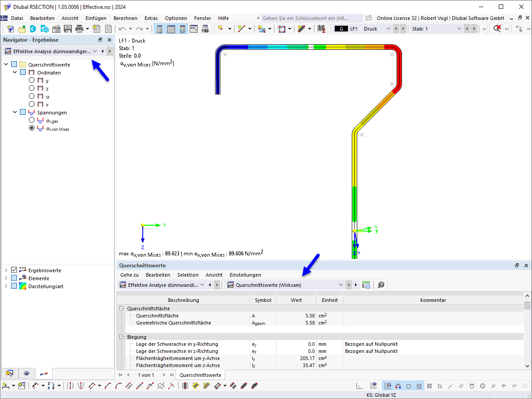Go to next load case arrow
532x399 pixels.
(403, 28)
